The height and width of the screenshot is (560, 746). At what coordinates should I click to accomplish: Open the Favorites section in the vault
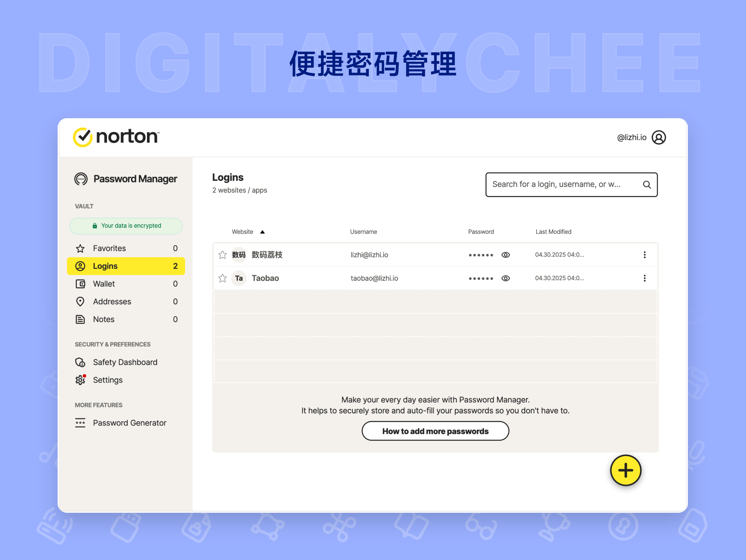[x=109, y=248]
